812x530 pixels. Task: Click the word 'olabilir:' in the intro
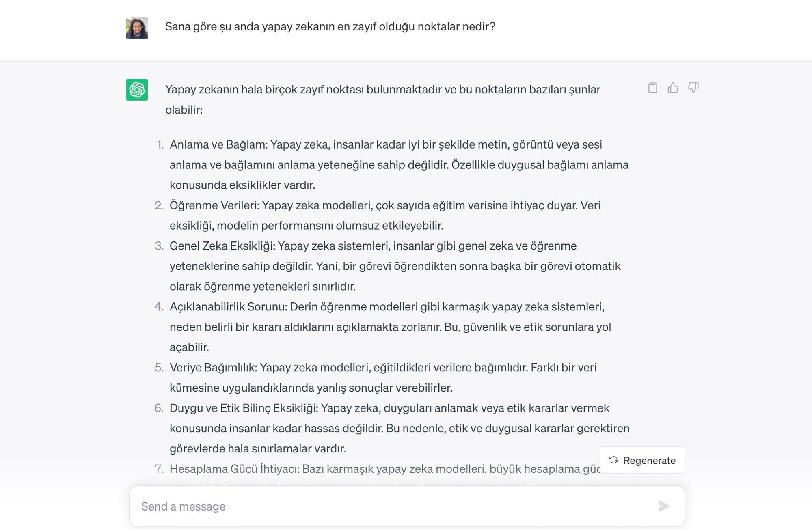pos(184,110)
